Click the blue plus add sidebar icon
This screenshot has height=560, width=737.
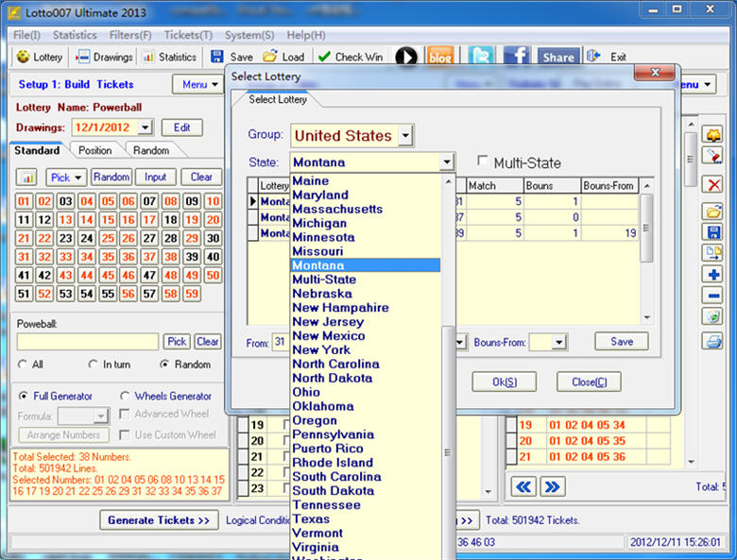coord(713,275)
